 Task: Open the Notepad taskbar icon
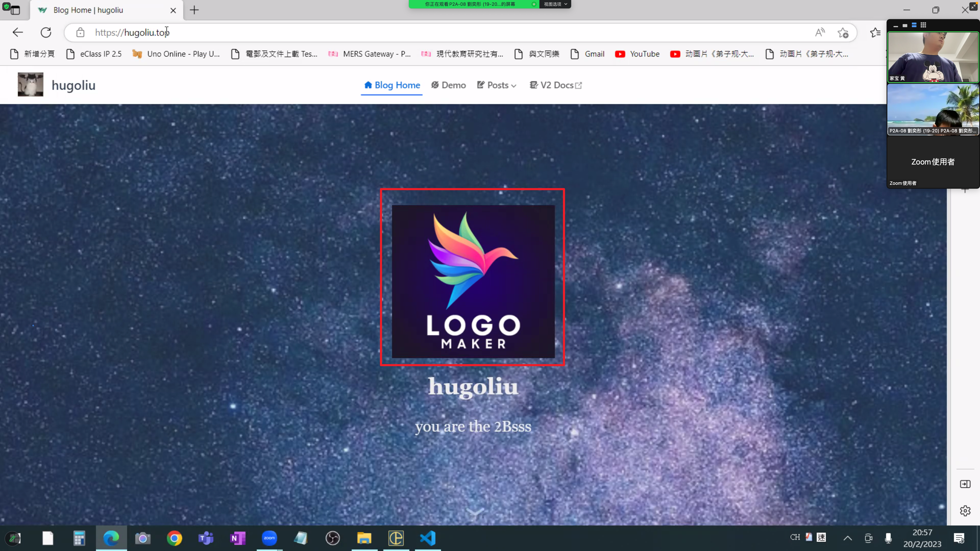301,538
